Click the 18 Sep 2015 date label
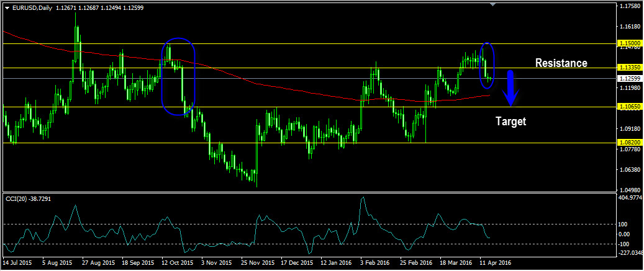 pyautogui.click(x=138, y=262)
